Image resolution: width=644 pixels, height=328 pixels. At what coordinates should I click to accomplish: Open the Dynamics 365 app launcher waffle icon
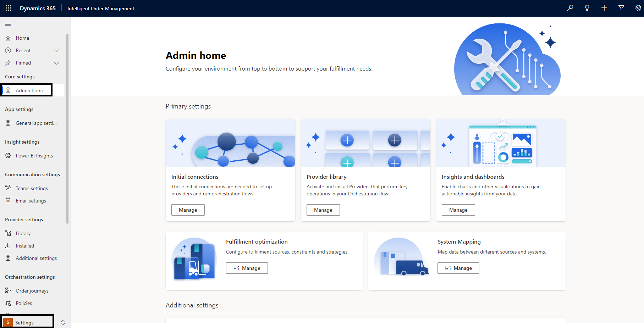pyautogui.click(x=8, y=8)
